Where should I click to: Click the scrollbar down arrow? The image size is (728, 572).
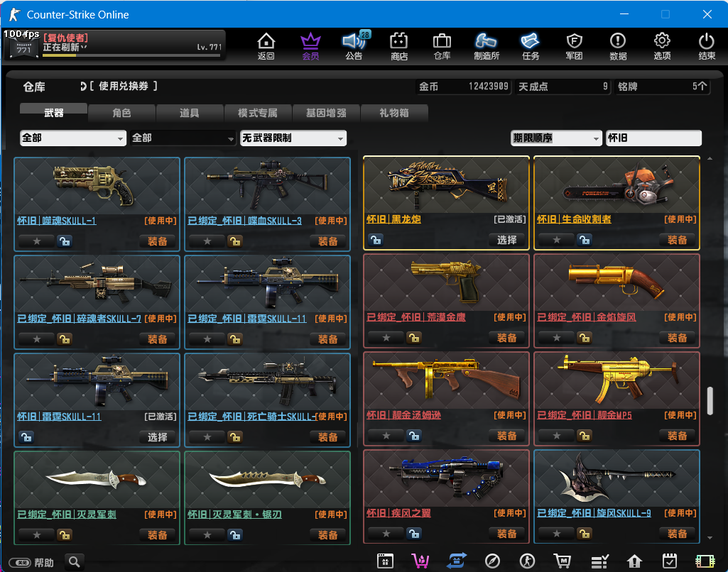(x=710, y=538)
